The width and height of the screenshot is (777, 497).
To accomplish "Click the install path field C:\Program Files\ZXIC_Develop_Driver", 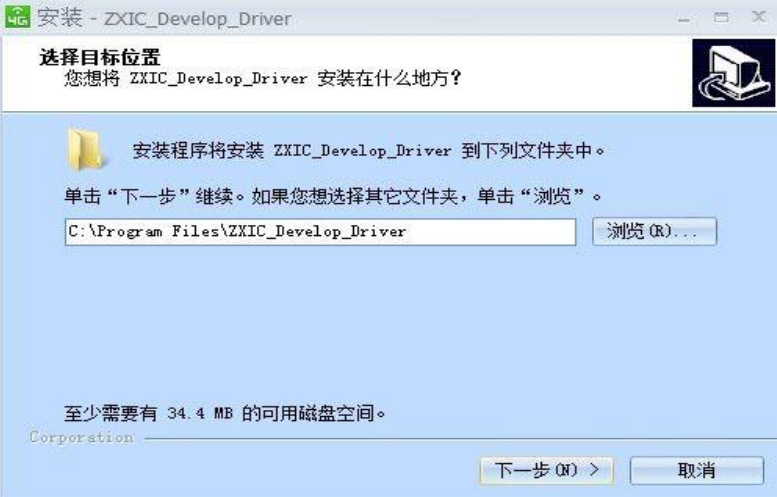I will (x=320, y=231).
